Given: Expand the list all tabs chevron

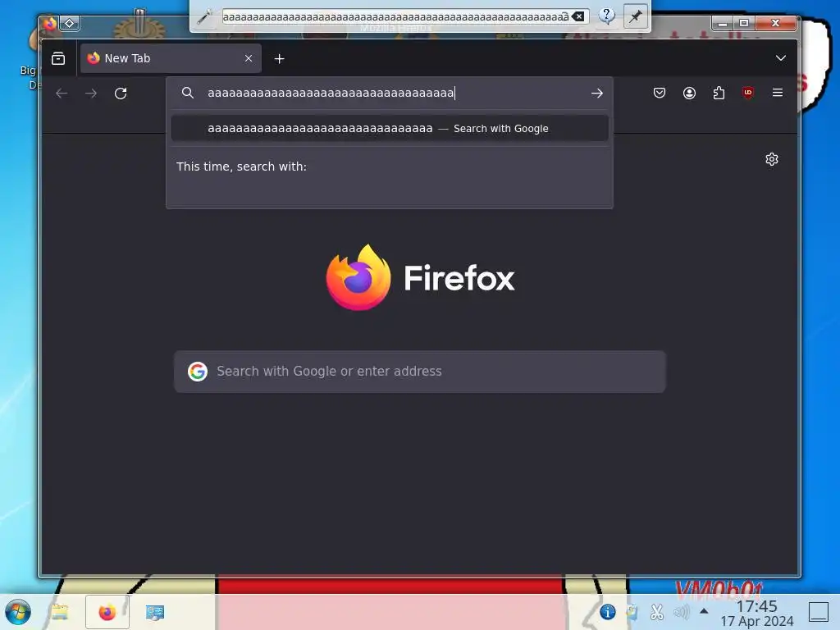Looking at the screenshot, I should point(781,58).
